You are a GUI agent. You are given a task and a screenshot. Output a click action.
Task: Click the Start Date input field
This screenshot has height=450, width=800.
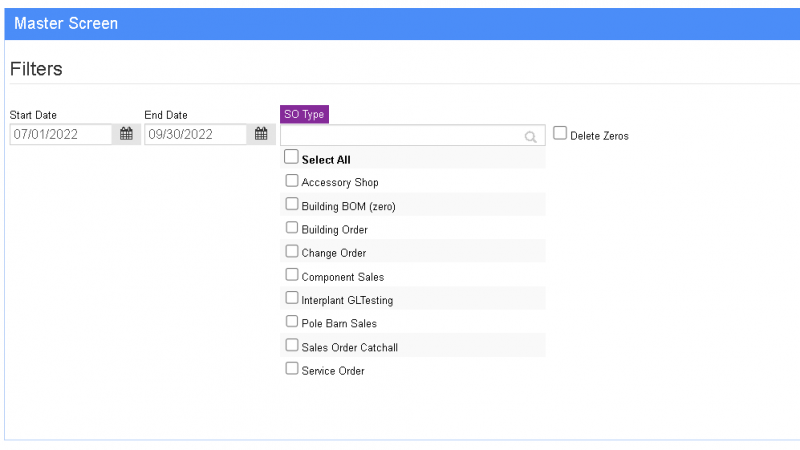pyautogui.click(x=60, y=134)
